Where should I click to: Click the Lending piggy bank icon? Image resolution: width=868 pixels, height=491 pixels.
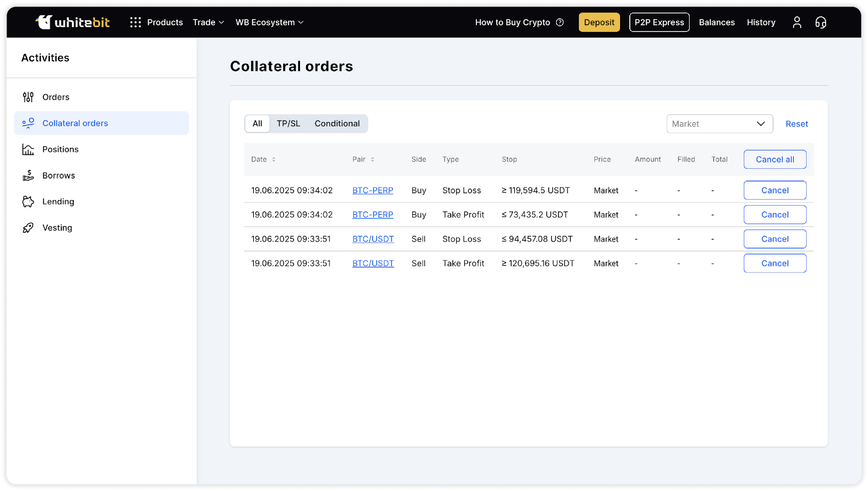point(28,202)
